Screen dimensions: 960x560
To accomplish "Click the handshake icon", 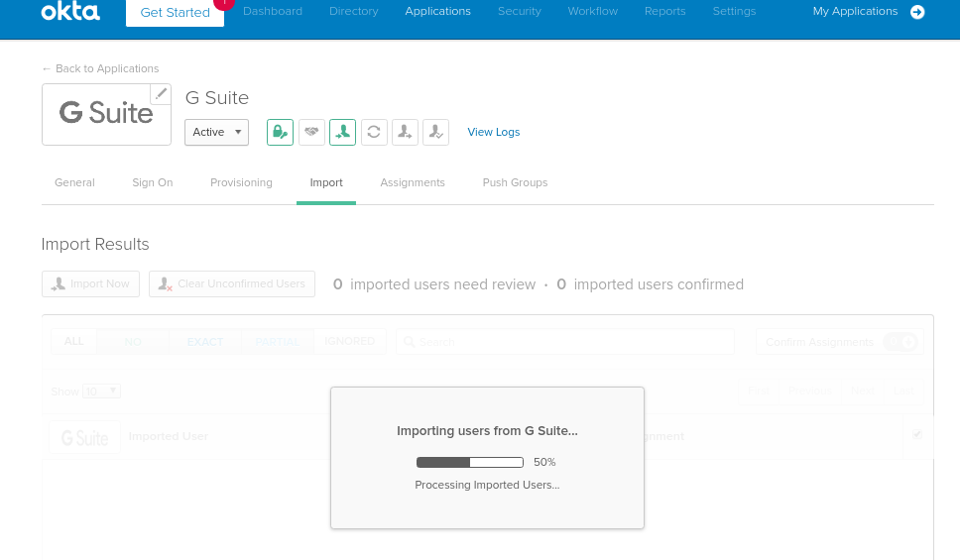I will click(x=311, y=132).
